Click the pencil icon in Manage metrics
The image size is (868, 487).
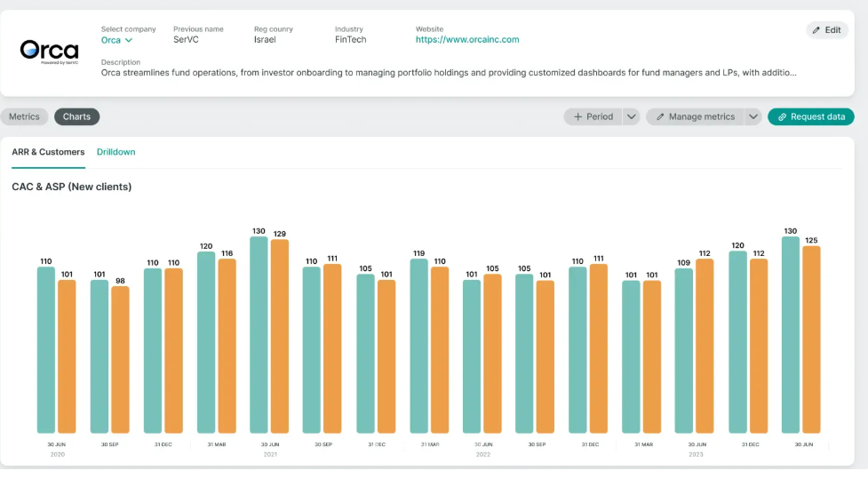point(660,116)
